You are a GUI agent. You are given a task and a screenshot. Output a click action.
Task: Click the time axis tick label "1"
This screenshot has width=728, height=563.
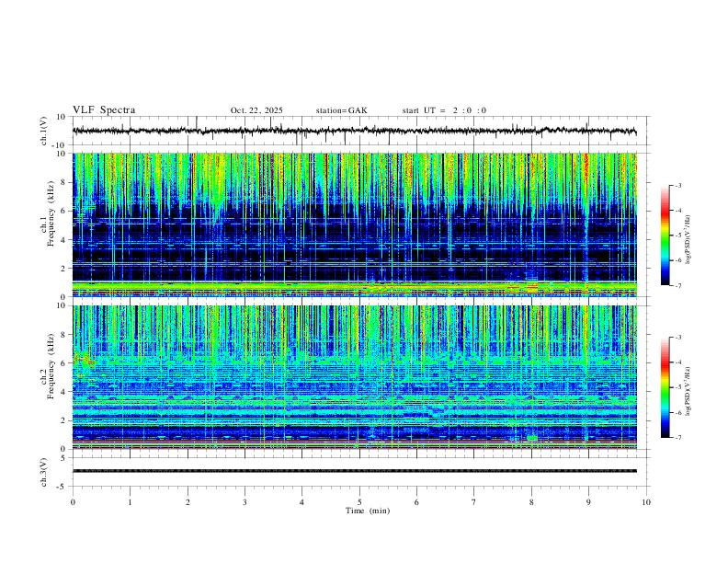coord(130,502)
